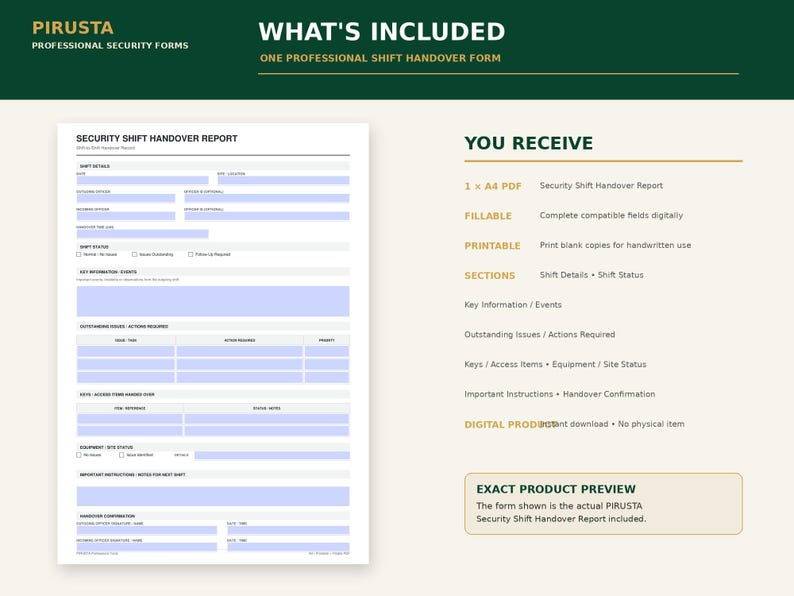The image size is (794, 596).
Task: Click the 1 × A4 PDF label
Action: point(493,186)
